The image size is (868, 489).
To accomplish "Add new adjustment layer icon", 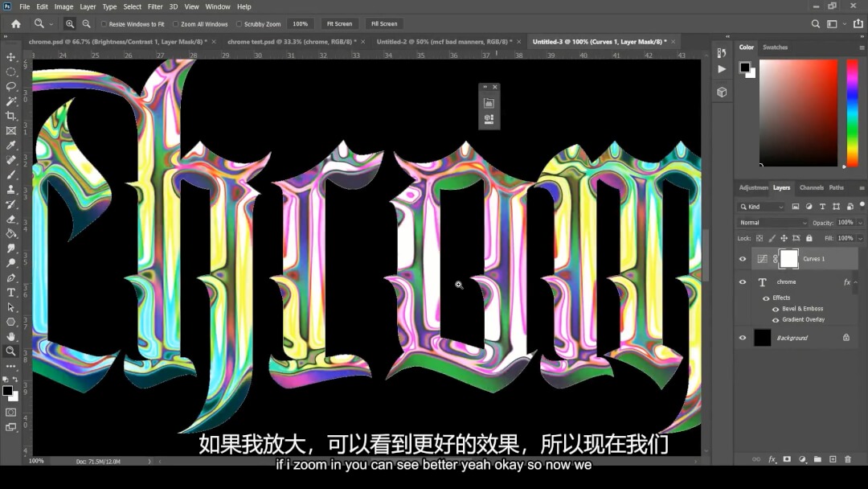I will (802, 459).
